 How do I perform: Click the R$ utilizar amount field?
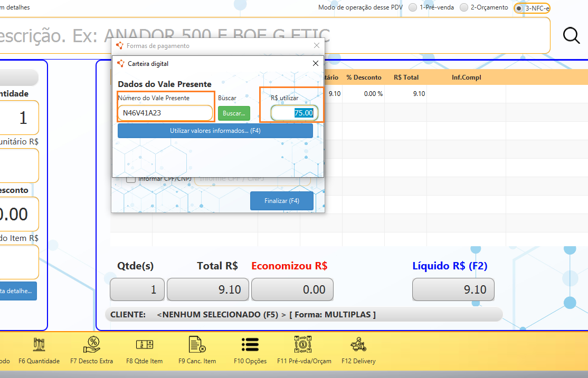pos(294,113)
